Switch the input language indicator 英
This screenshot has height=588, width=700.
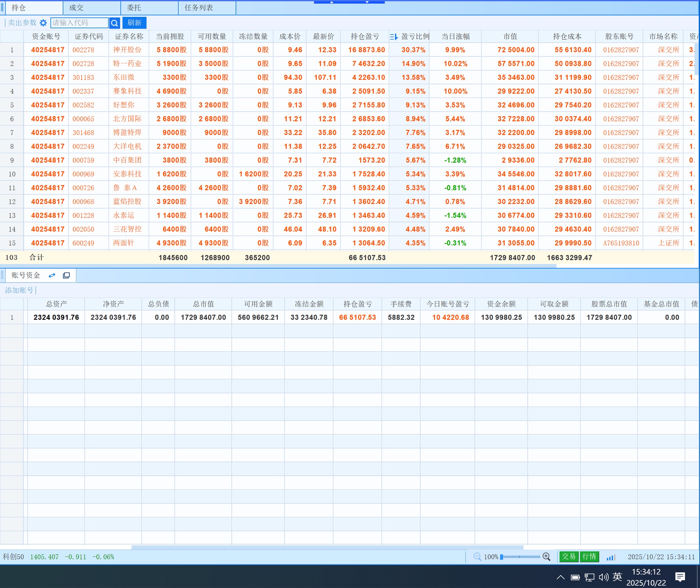coord(617,577)
